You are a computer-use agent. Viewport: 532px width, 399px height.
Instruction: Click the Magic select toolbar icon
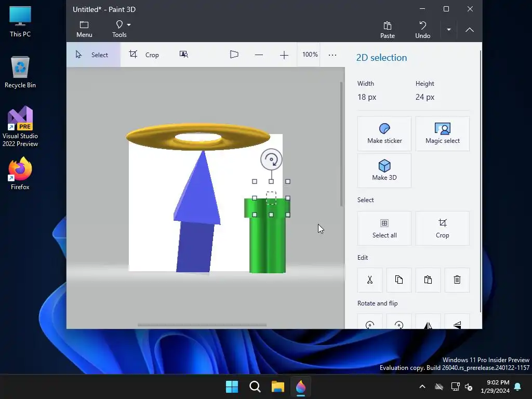pos(183,55)
